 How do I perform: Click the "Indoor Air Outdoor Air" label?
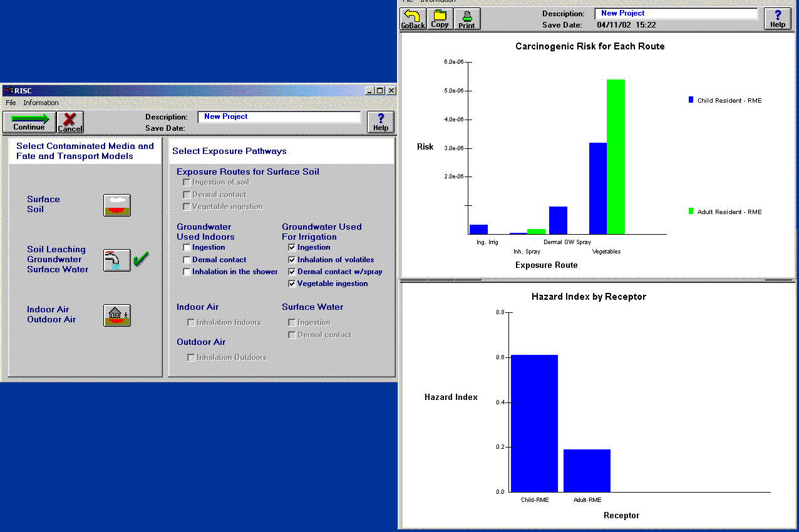[x=51, y=314]
